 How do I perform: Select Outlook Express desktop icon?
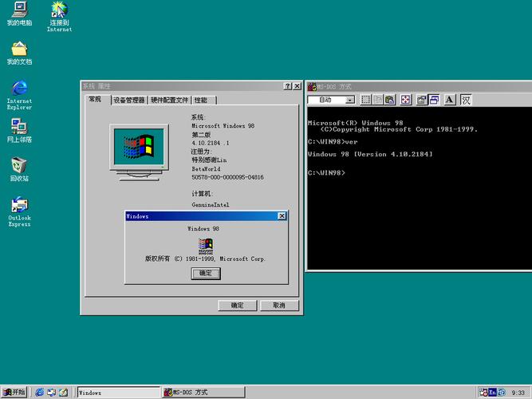[x=19, y=211]
